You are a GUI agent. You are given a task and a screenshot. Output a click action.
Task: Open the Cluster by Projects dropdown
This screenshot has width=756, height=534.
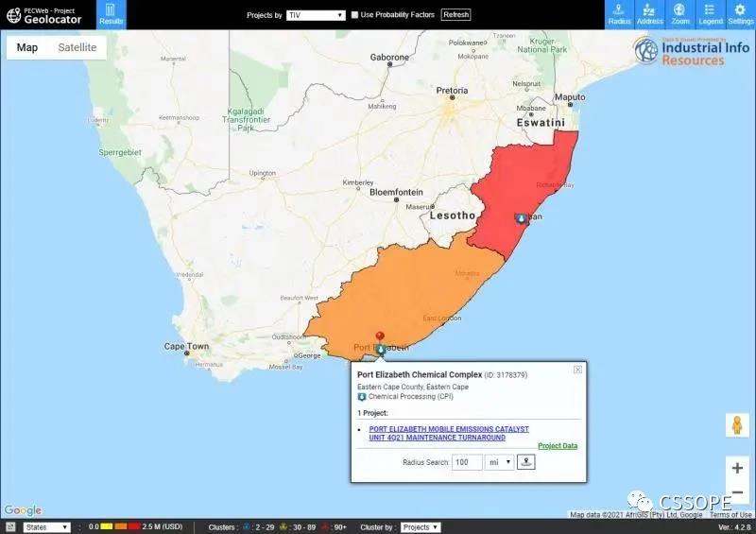(x=421, y=527)
